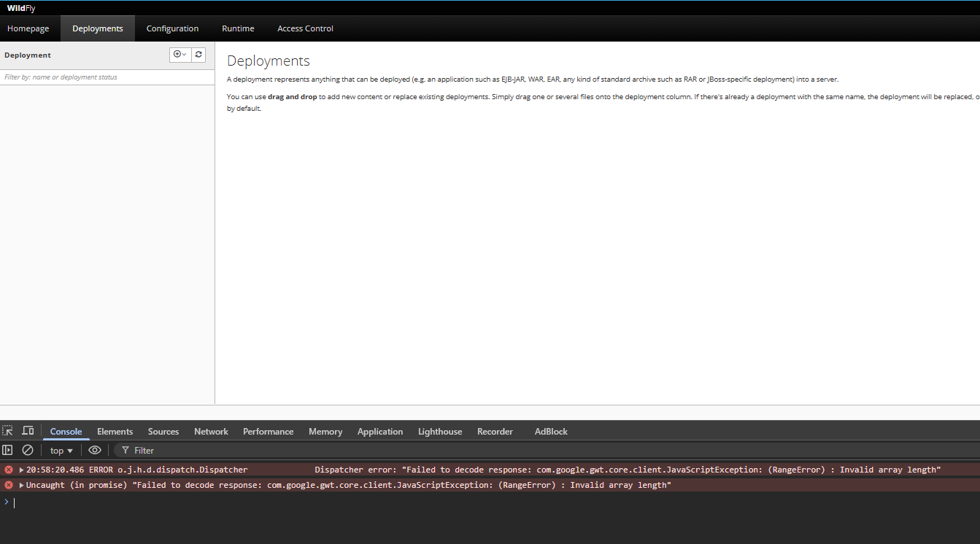Select the Console tab in DevTools

point(66,432)
